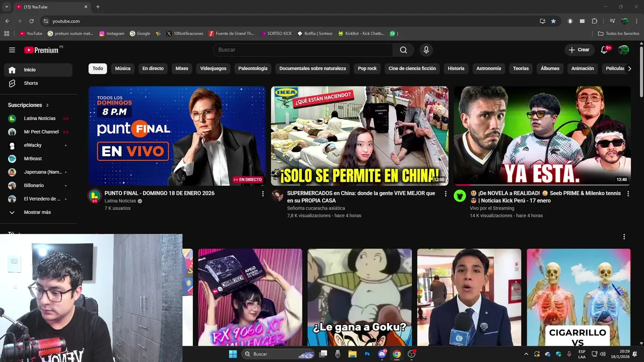Image resolution: width=644 pixels, height=362 pixels.
Task: Start voice search with the microphone icon
Action: click(426, 50)
